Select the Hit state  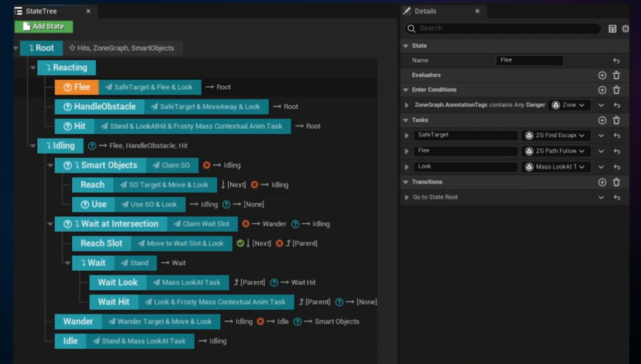pyautogui.click(x=74, y=126)
